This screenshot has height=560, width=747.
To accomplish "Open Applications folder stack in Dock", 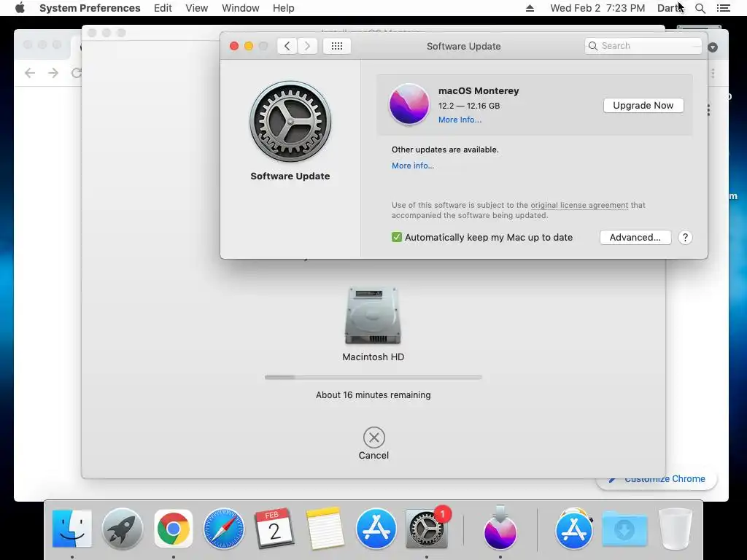I will 574,529.
